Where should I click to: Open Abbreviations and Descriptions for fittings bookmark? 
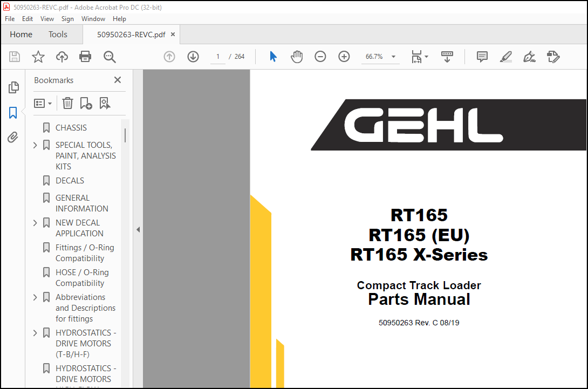(x=85, y=308)
